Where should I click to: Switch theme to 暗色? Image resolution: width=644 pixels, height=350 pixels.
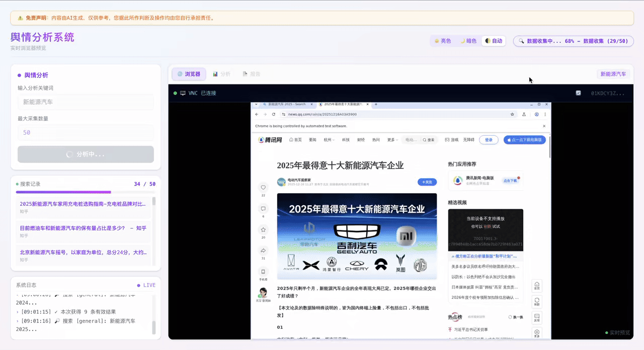pyautogui.click(x=468, y=41)
